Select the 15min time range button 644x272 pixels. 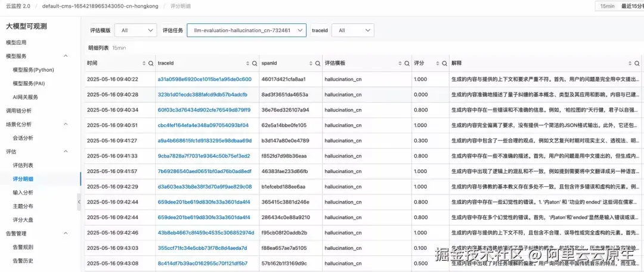tap(608, 6)
